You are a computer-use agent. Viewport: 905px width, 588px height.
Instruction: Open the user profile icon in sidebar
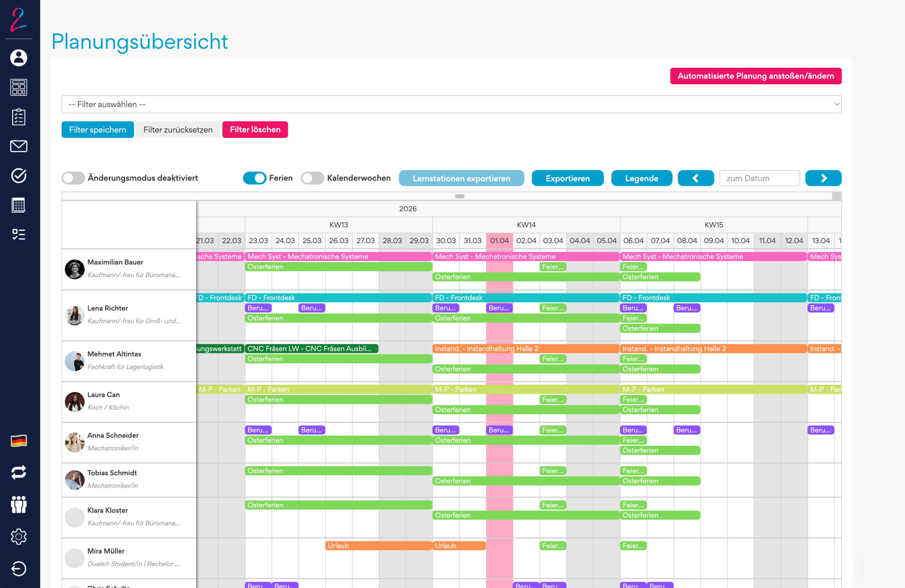tap(19, 58)
